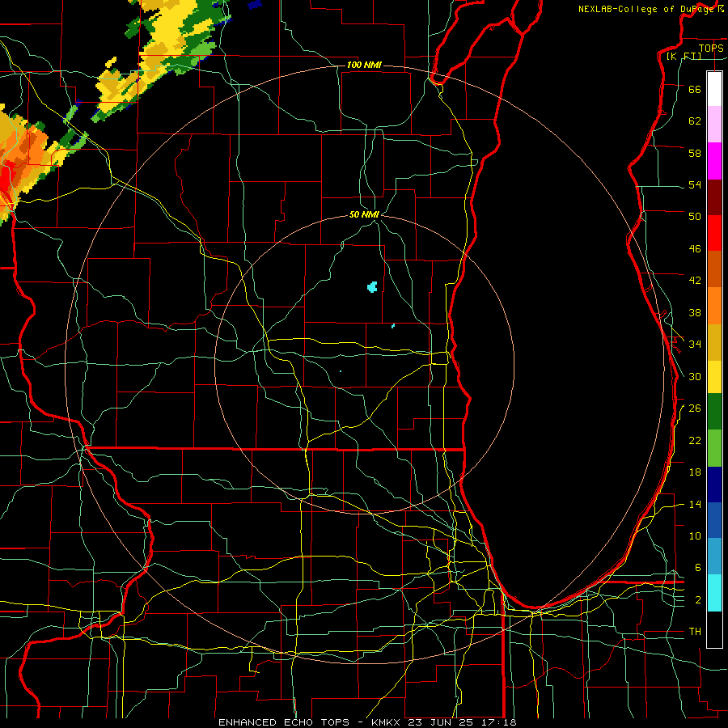Click the "100 NMI" range ring label
This screenshot has height=728, width=728.
click(364, 65)
